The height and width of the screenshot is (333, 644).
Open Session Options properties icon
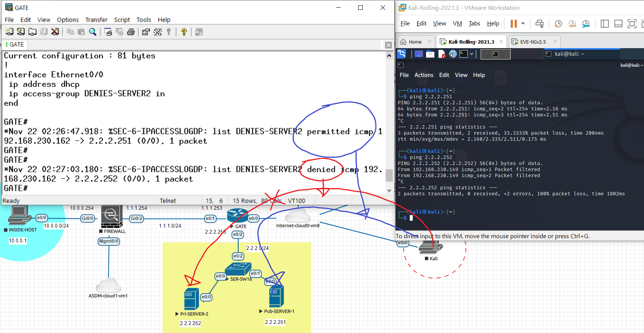point(146,32)
